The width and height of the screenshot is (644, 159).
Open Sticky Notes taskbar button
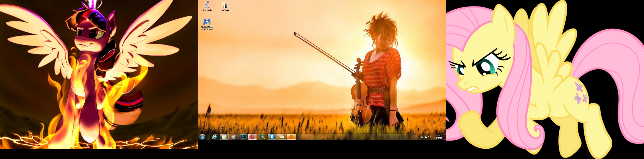pyautogui.click(x=282, y=137)
